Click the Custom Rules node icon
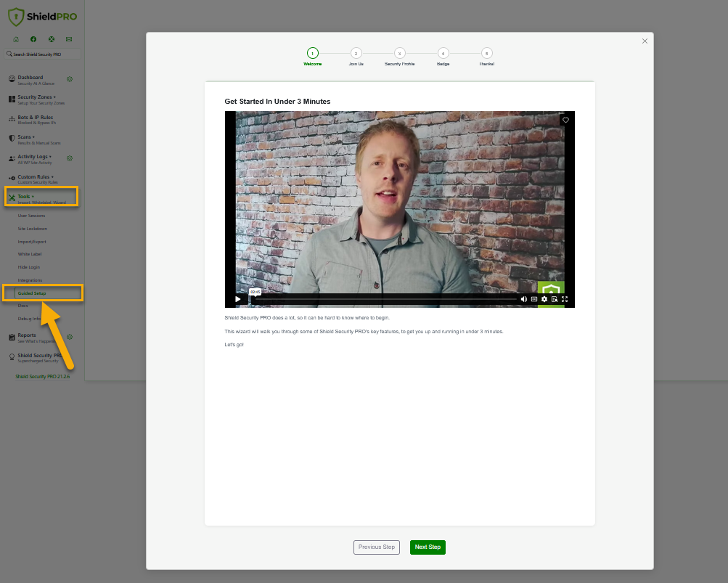The width and height of the screenshot is (728, 583). (12, 179)
